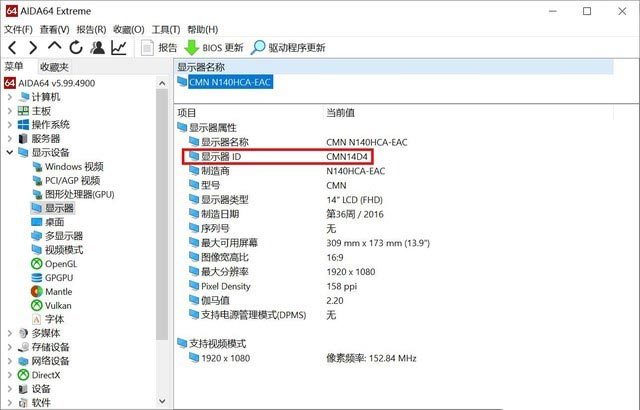Click the BIOS 更新 green arrow button

pyautogui.click(x=214, y=47)
